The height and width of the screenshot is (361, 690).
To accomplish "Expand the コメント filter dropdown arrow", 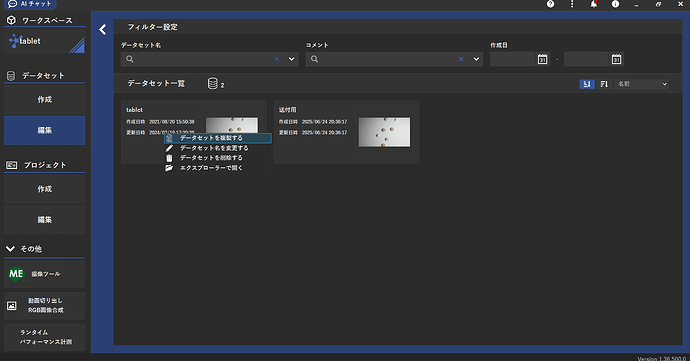I will pyautogui.click(x=476, y=59).
